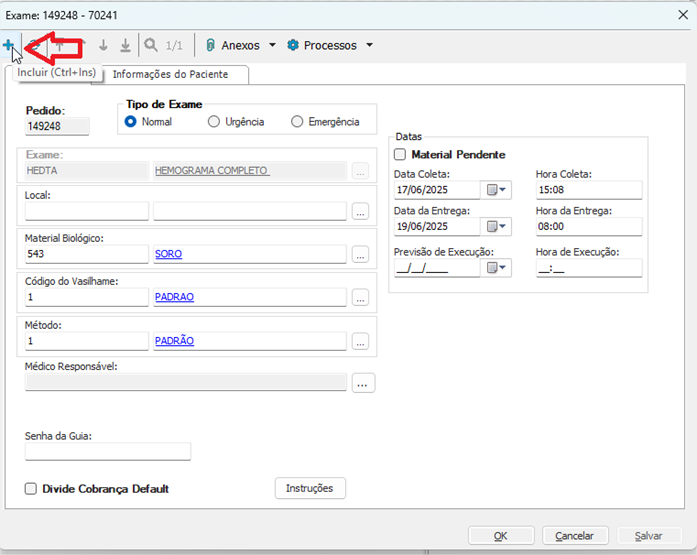Click the Instruções button
Image resolution: width=697 pixels, height=555 pixels.
[x=310, y=488]
